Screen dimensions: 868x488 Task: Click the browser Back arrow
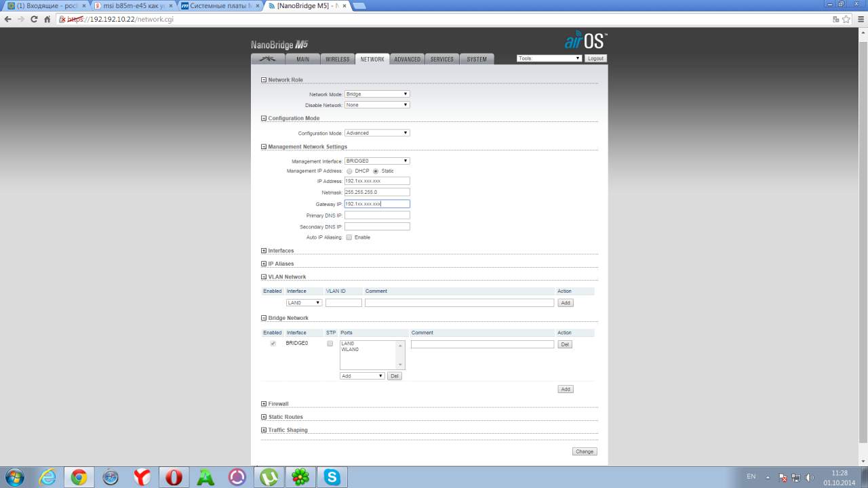[x=8, y=19]
